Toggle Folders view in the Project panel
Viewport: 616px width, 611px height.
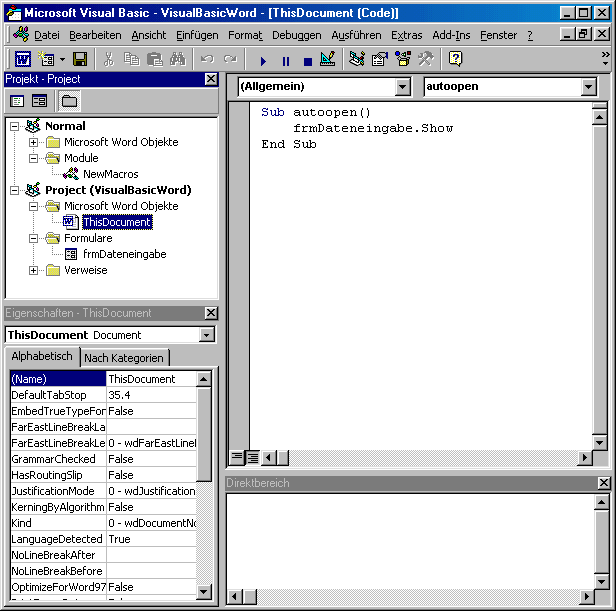click(69, 101)
